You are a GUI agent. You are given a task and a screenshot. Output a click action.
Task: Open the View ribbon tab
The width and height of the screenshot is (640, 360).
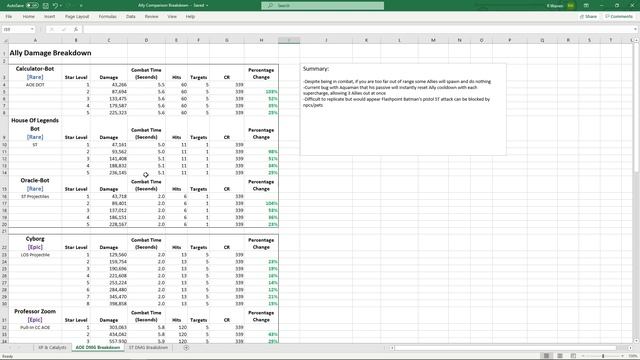point(172,17)
